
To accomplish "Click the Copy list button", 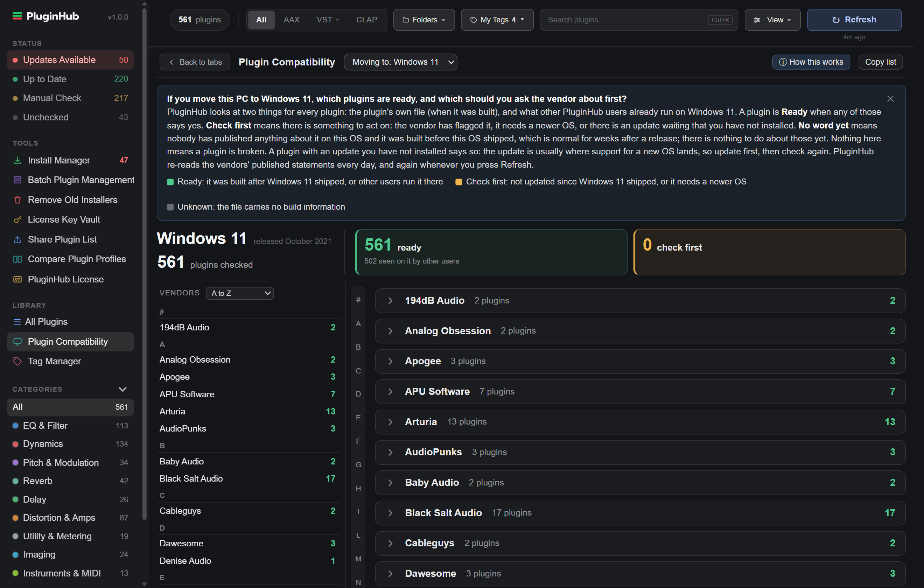I will pyautogui.click(x=880, y=62).
